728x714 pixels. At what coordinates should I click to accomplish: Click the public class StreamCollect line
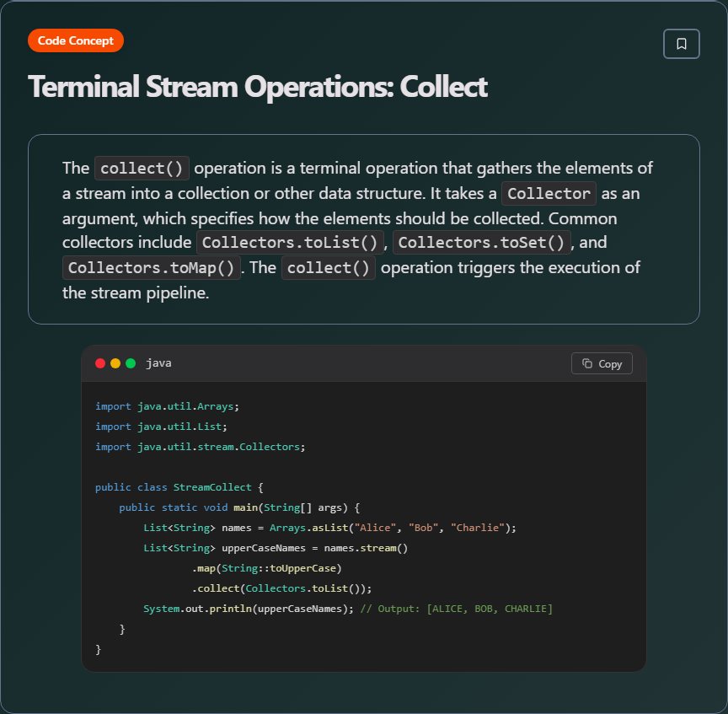point(179,487)
